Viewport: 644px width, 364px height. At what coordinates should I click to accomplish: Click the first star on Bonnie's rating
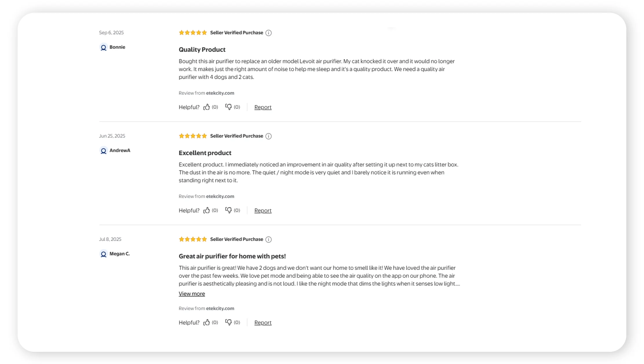click(181, 32)
